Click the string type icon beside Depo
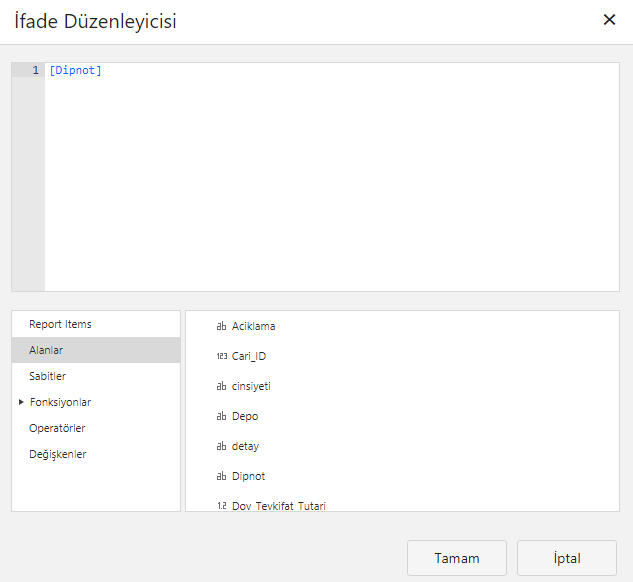 pos(221,416)
